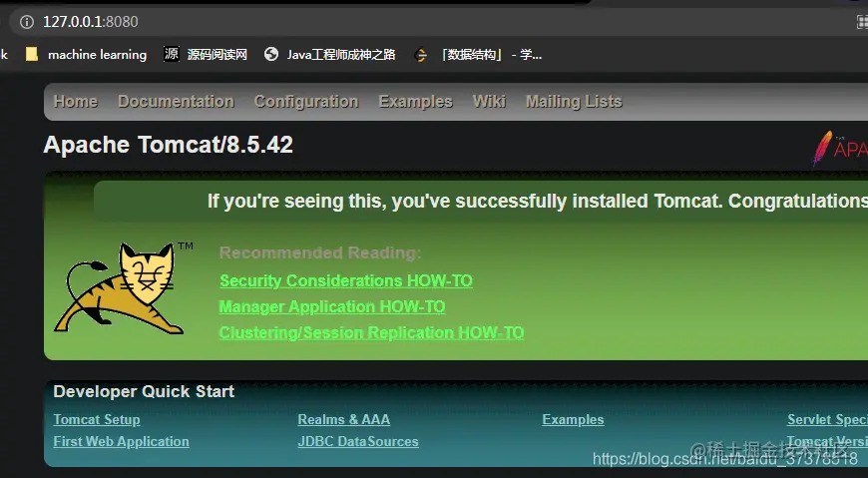Open the Documentation nav item
The width and height of the screenshot is (868, 478).
176,102
